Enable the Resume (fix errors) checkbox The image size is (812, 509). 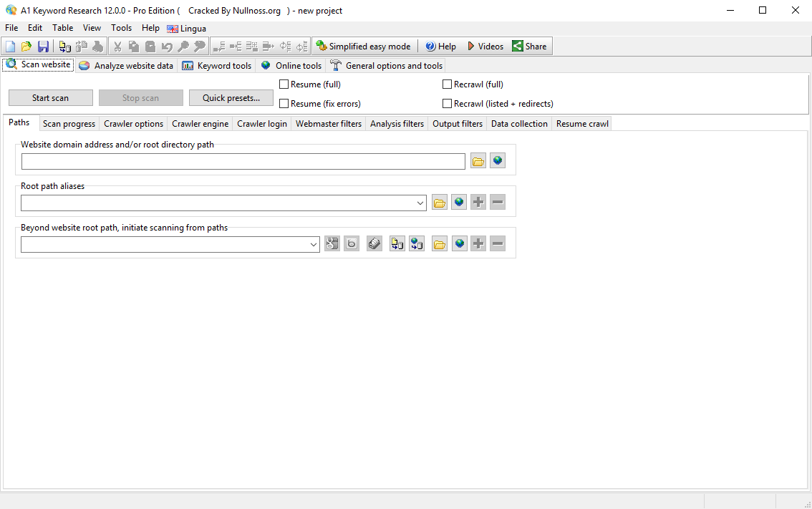point(284,104)
